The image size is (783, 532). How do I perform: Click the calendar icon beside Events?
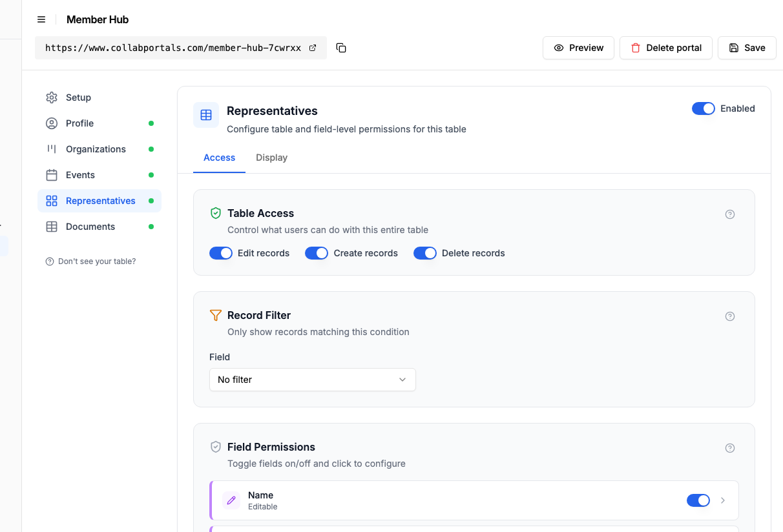pos(52,175)
